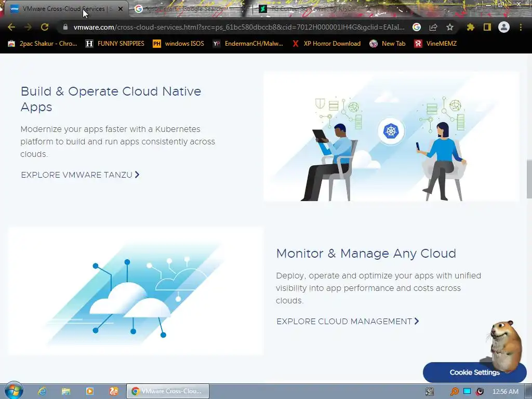Click the Build & Operate Cloud Native Apps heading

click(111, 99)
